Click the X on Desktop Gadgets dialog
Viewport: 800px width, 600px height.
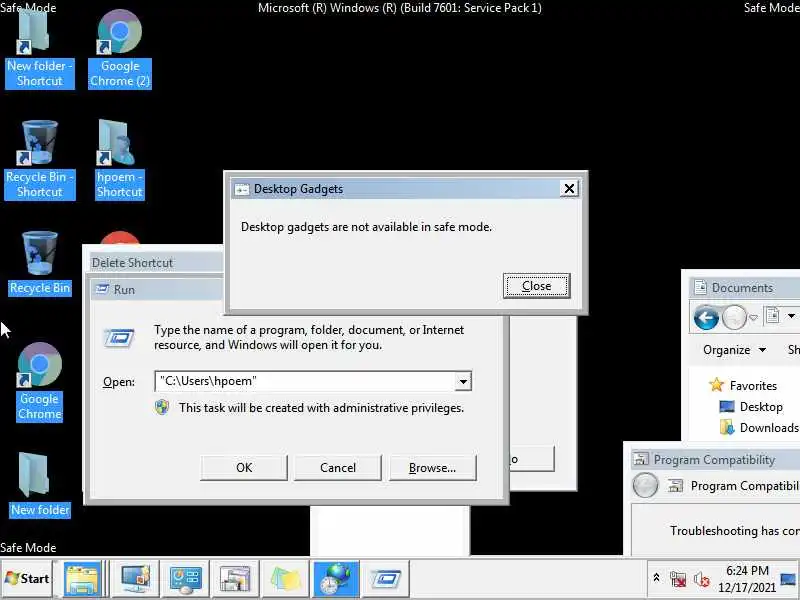[569, 189]
